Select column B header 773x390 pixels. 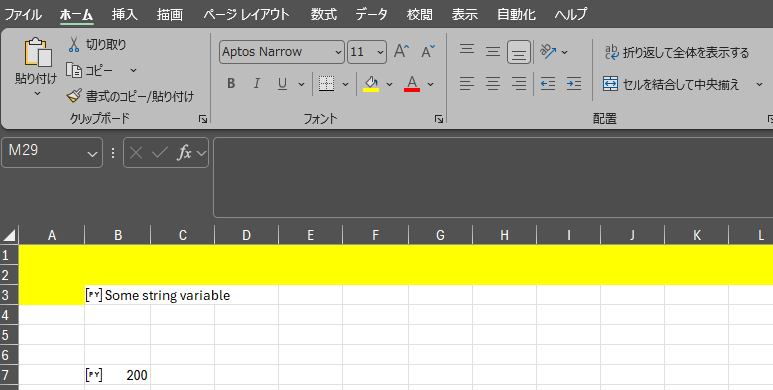[x=118, y=235]
